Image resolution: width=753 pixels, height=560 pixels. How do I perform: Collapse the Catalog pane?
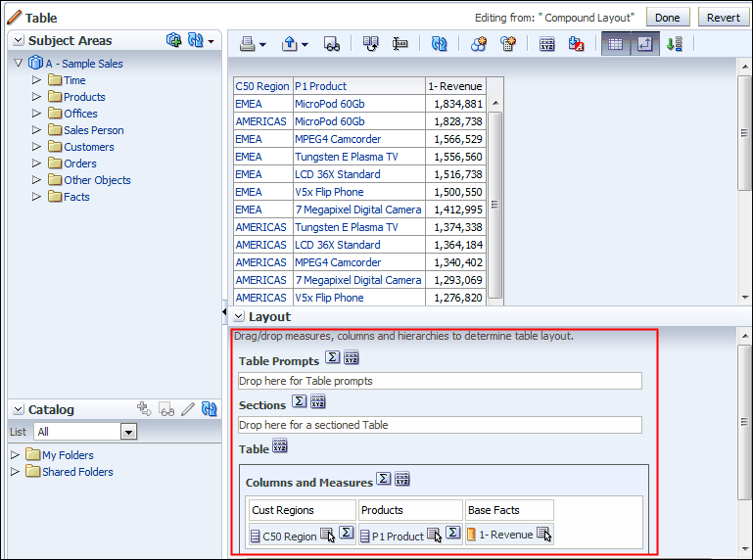point(19,409)
